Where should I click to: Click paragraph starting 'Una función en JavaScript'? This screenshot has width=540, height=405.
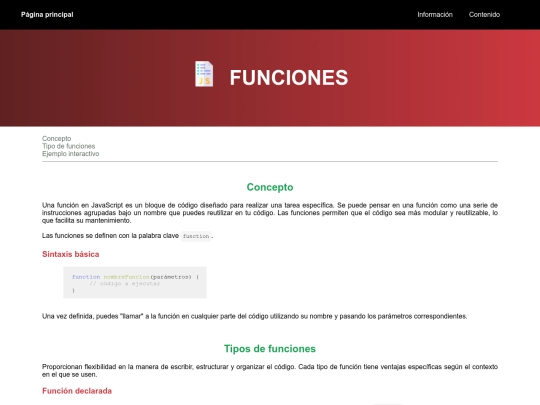pos(270,213)
